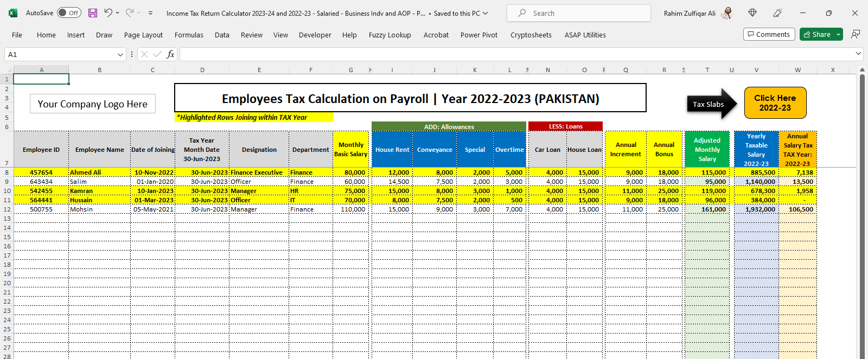Image resolution: width=868 pixels, height=359 pixels.
Task: Click the diamond premium icon
Action: point(752,13)
